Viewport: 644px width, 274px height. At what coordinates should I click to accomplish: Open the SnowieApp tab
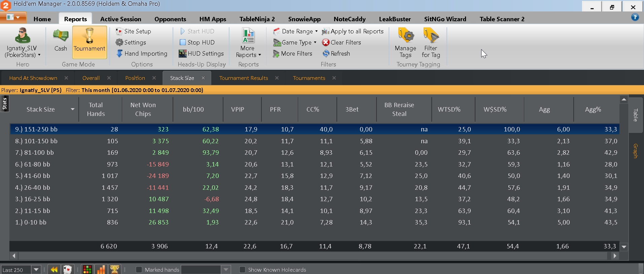pos(304,19)
